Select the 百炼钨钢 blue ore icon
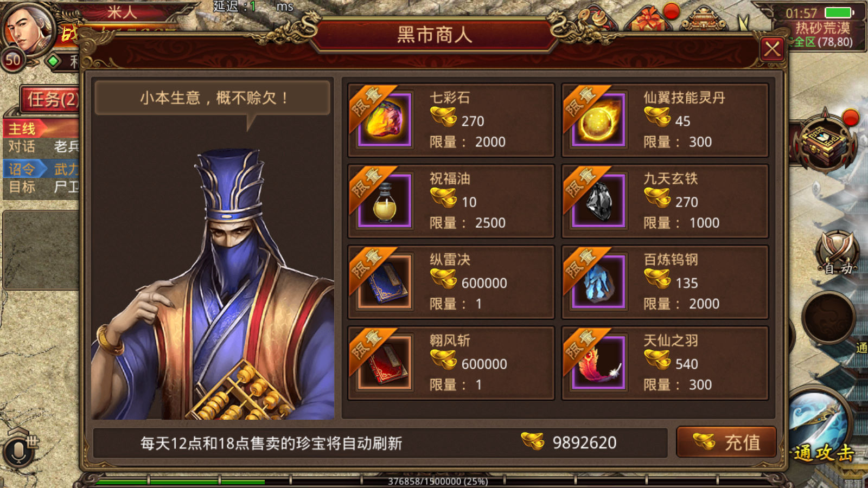Screen dimensions: 868x488 [598, 282]
